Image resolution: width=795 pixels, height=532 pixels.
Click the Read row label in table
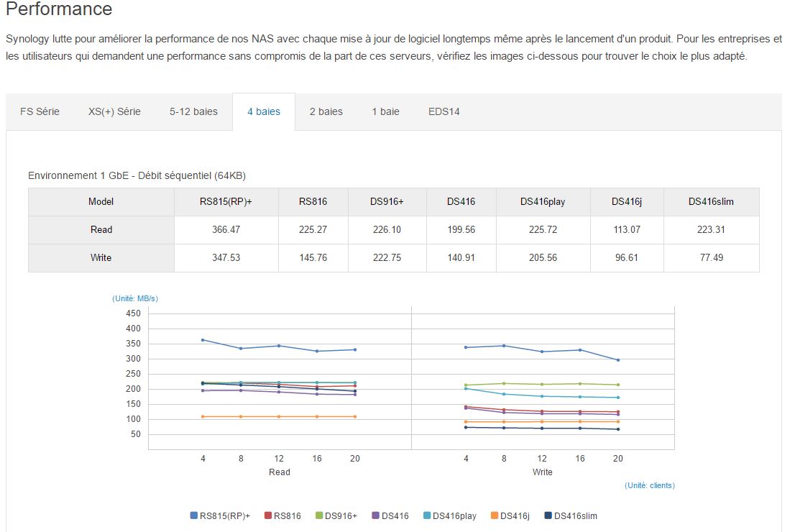[101, 230]
